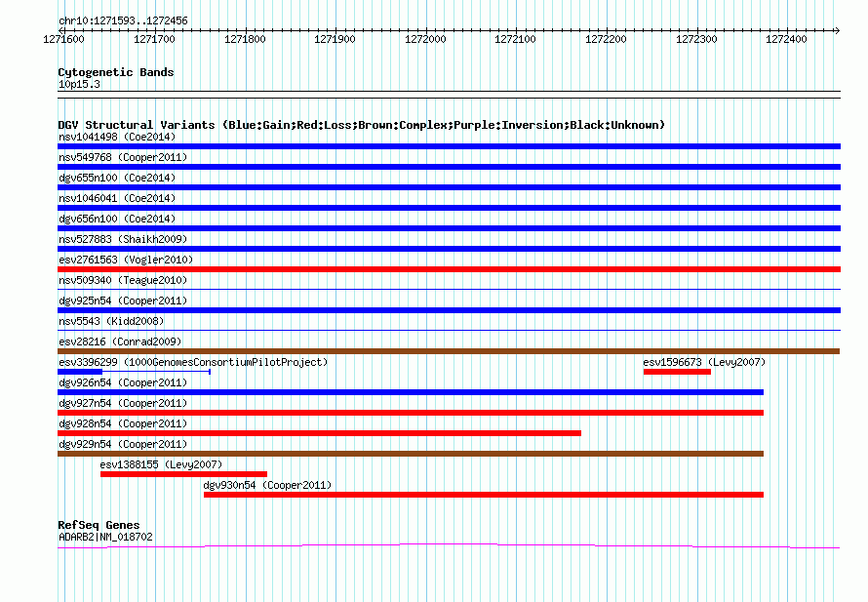Click the brown complex bar under esv28216
The image size is (868, 602).
point(449,351)
